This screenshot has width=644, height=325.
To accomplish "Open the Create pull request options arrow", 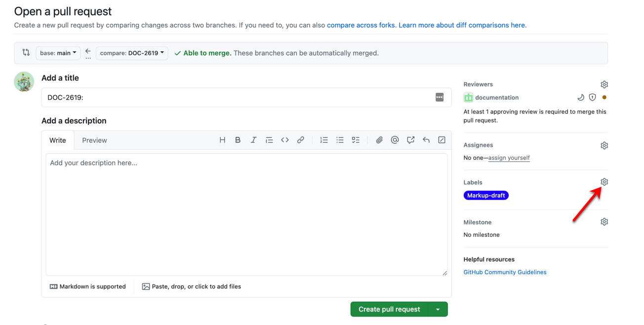I will (x=438, y=310).
